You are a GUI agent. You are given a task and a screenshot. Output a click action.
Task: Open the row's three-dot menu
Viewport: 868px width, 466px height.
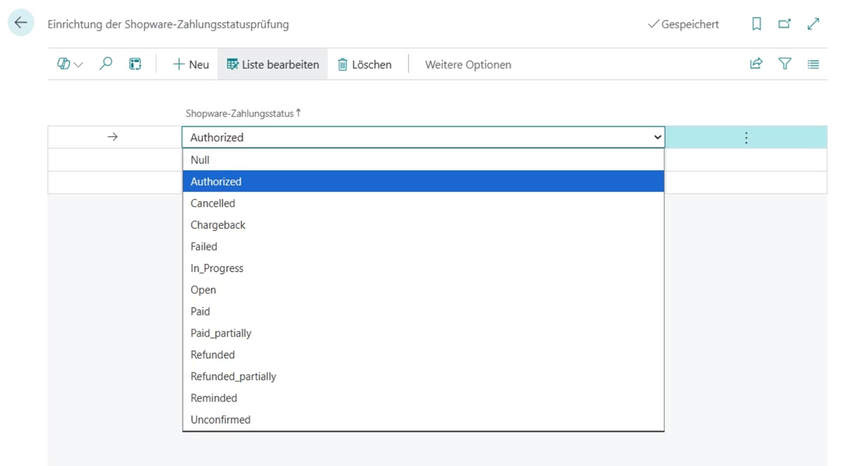pos(746,137)
